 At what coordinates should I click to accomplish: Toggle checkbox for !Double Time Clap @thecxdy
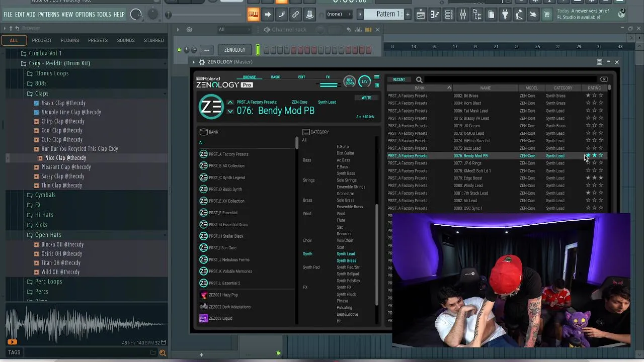(36, 112)
